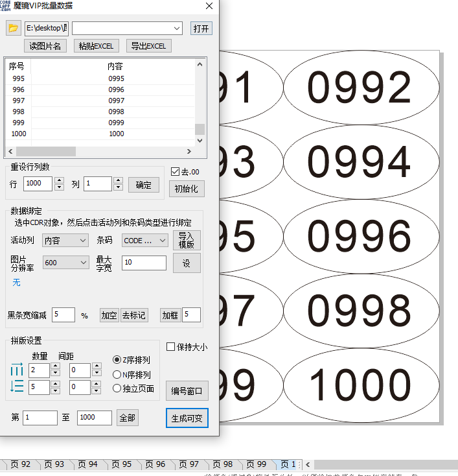Click the 读图片名 button
This screenshot has width=458, height=476.
pyautogui.click(x=45, y=46)
